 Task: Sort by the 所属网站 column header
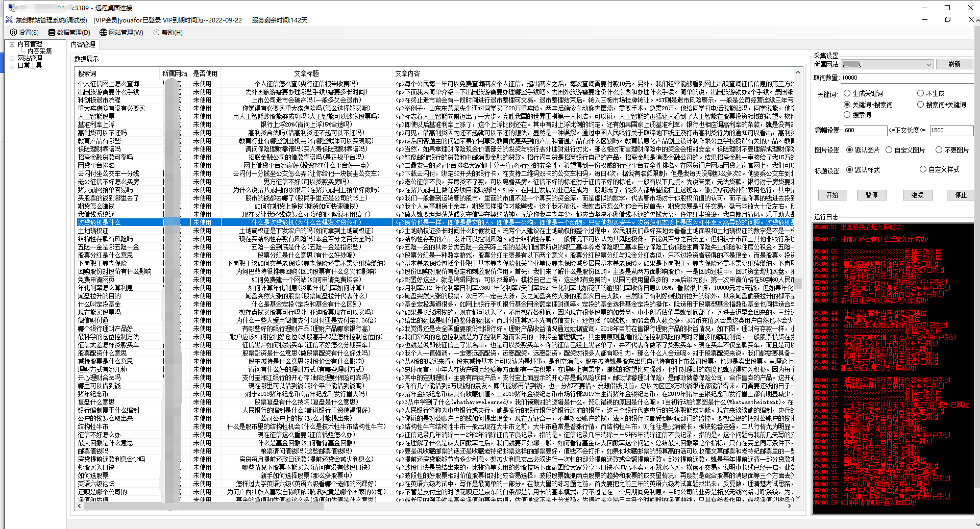coord(175,73)
